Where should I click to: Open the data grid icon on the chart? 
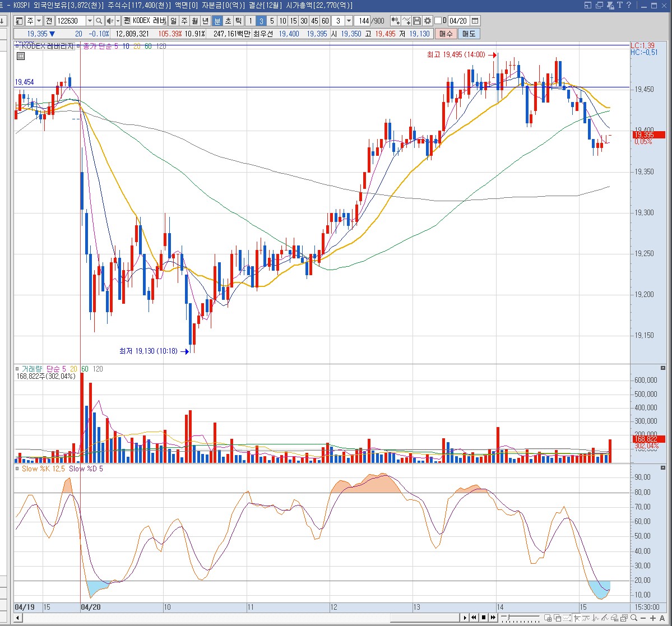point(21,55)
